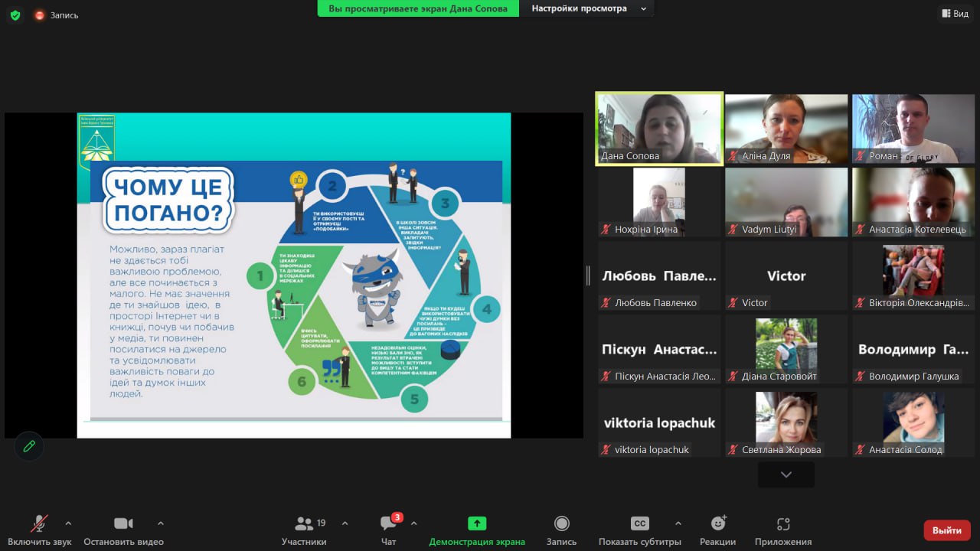Open the Реакции reactions picker
This screenshot has width=980, height=551.
pyautogui.click(x=717, y=531)
